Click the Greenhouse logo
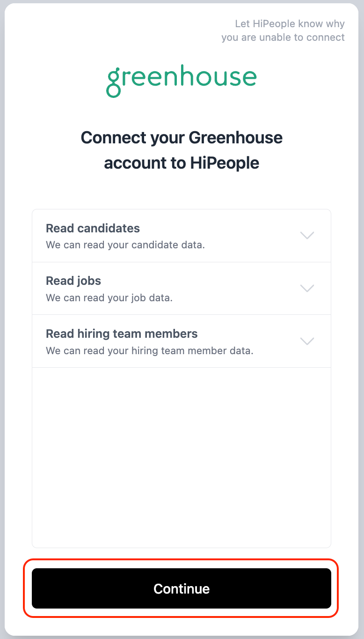Viewport: 364px width, 639px height. pyautogui.click(x=182, y=81)
